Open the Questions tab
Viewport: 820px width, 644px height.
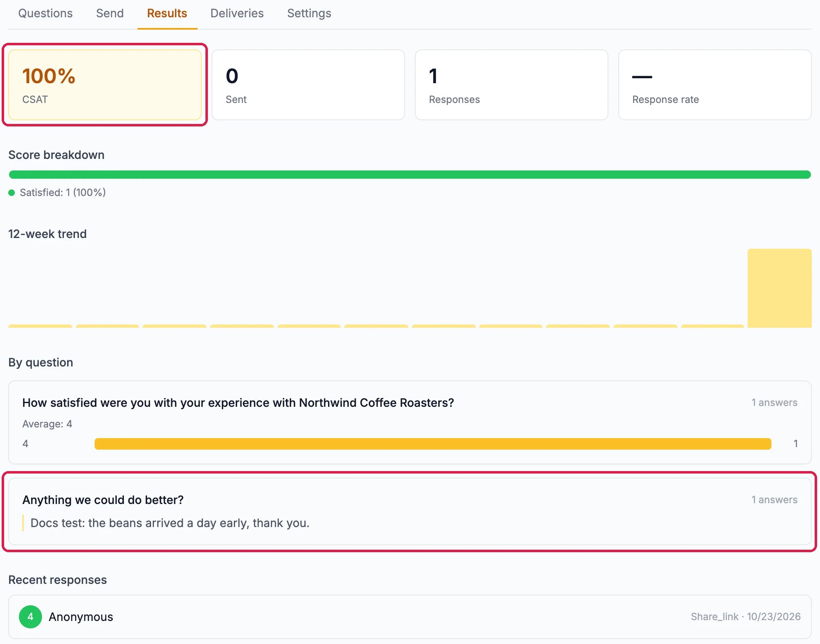[45, 13]
